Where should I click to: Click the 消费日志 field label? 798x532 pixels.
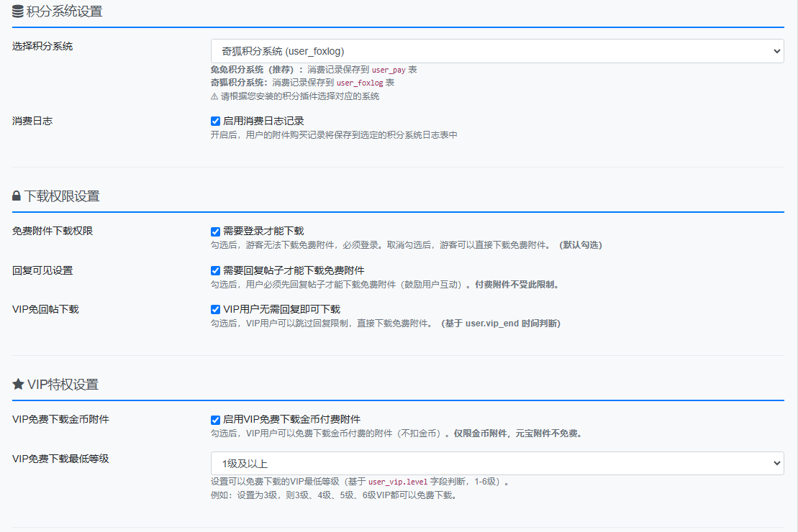(x=32, y=121)
